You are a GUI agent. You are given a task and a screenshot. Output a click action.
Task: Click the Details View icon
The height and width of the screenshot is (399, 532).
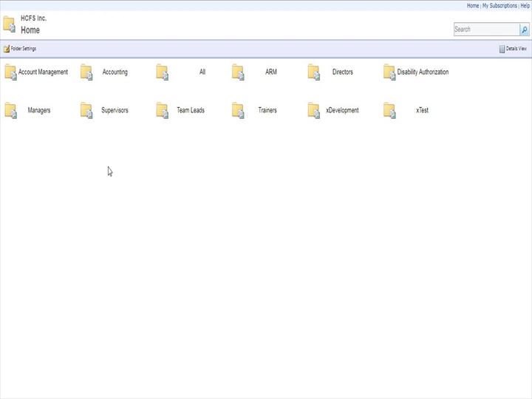502,49
